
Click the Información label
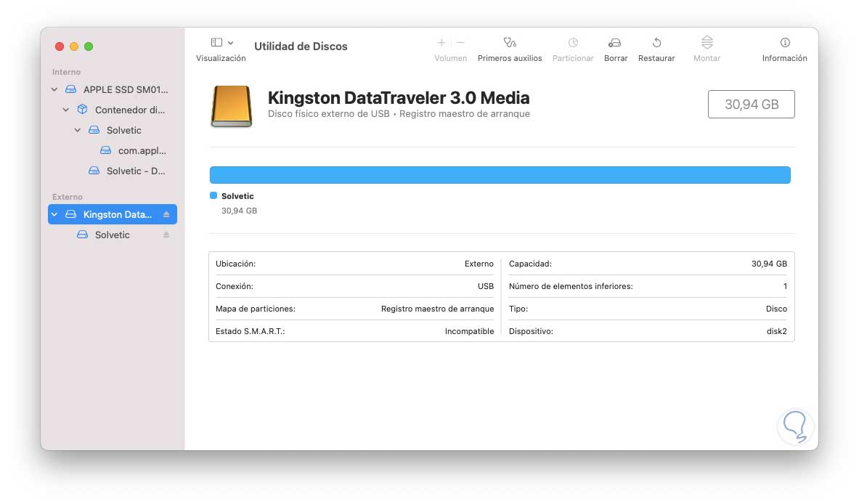[x=784, y=58]
